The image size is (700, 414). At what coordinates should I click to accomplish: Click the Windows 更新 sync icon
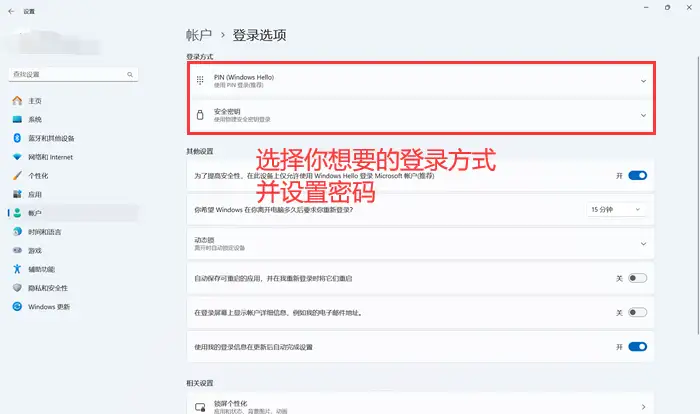click(x=17, y=306)
